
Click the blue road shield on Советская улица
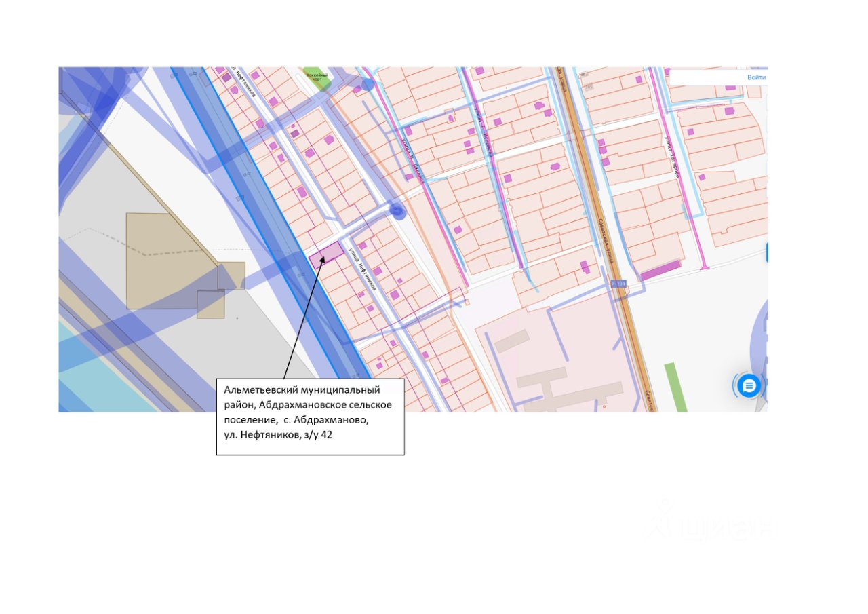point(617,283)
